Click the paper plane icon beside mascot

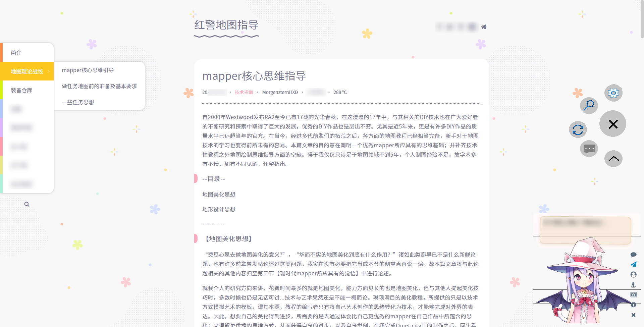633,265
